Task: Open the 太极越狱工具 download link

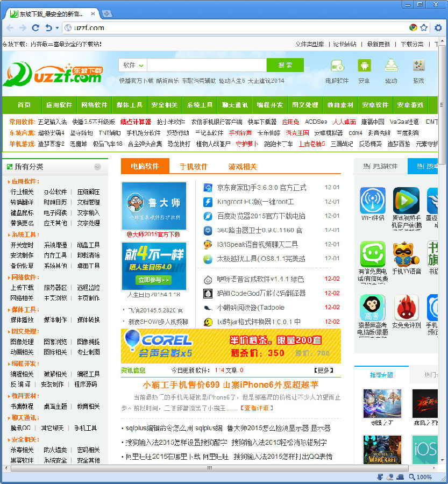Action: tap(261, 259)
